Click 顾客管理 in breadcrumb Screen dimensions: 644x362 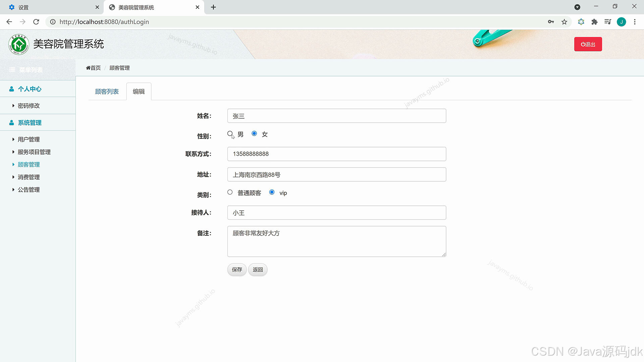pyautogui.click(x=119, y=68)
